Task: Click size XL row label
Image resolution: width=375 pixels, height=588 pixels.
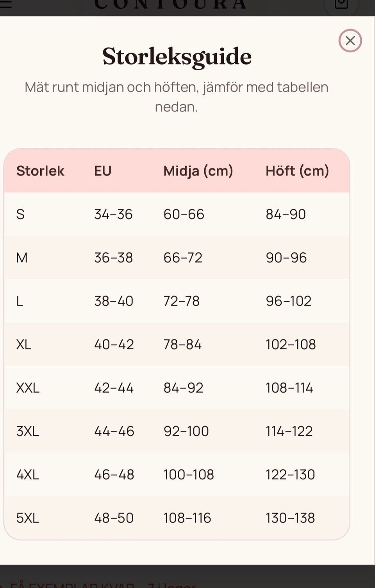Action: pyautogui.click(x=24, y=344)
